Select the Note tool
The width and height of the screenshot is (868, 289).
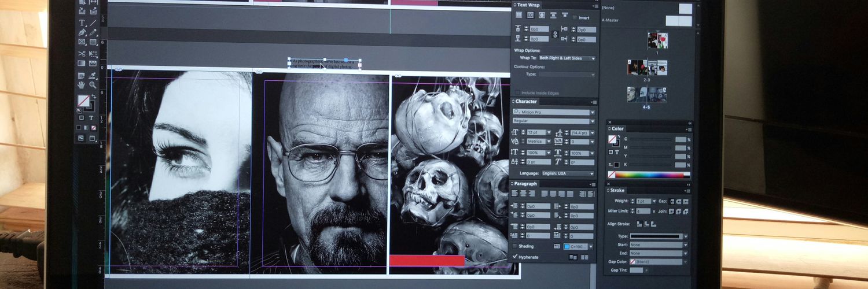tap(82, 76)
